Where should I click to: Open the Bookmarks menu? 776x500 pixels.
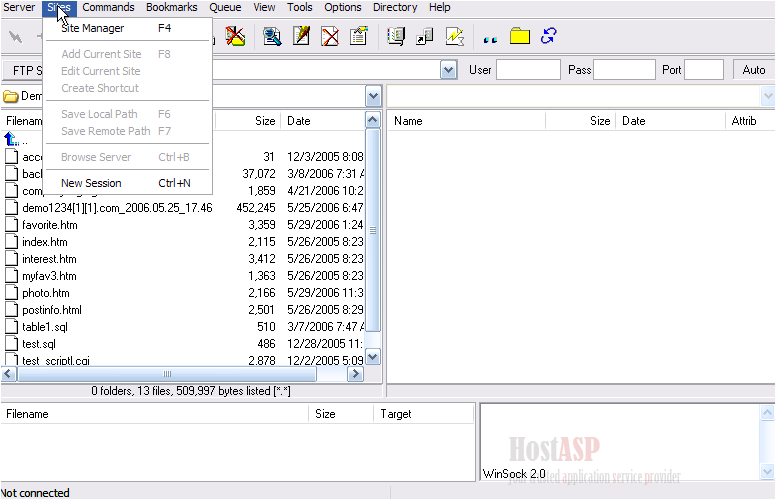coord(171,7)
